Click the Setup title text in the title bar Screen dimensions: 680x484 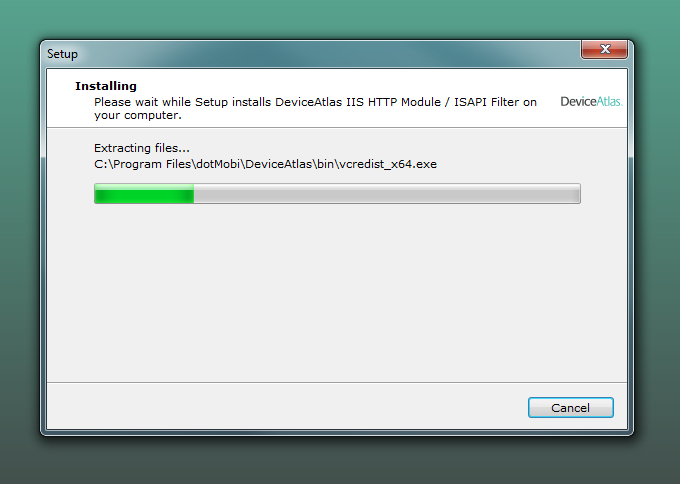[x=62, y=54]
